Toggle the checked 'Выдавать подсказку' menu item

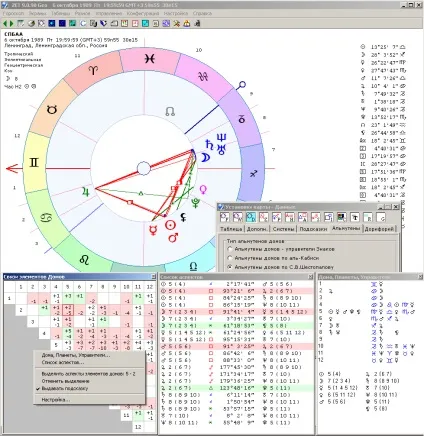(x=65, y=388)
